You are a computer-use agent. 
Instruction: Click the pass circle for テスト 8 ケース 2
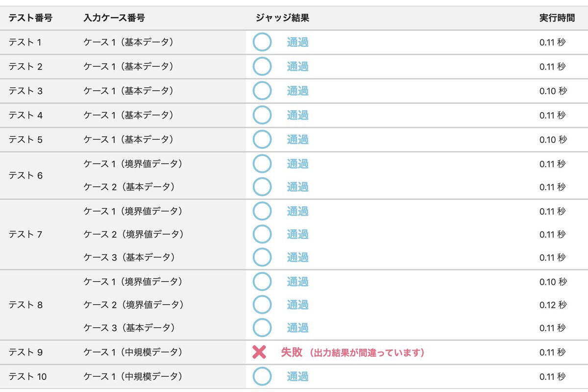[262, 305]
